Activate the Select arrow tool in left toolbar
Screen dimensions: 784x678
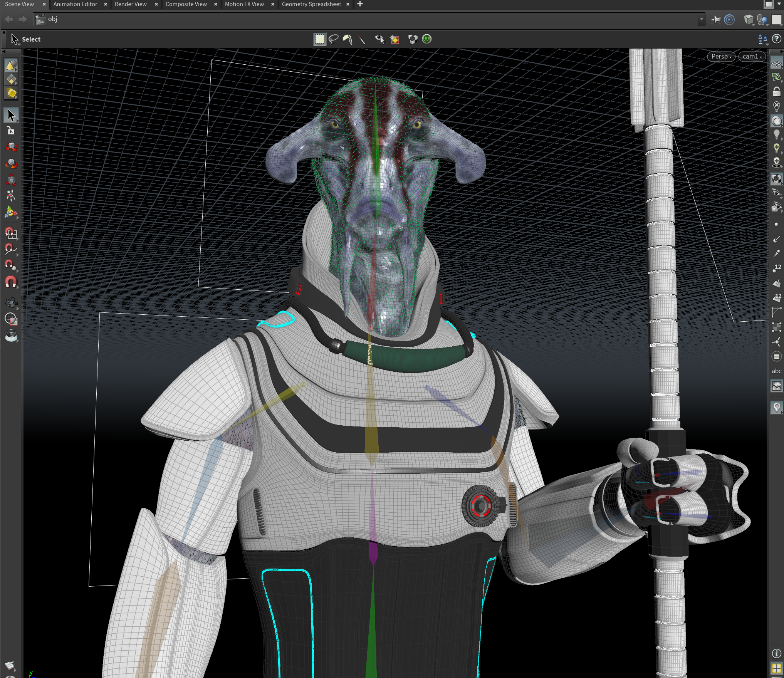[11, 115]
